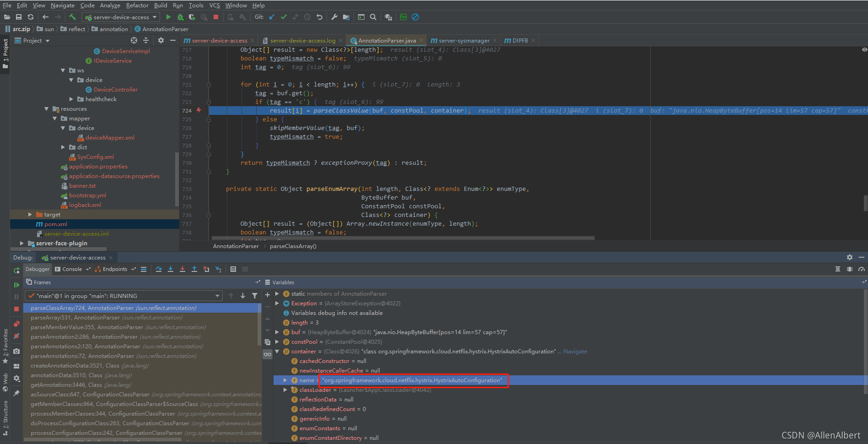Open the Refactor menu

click(x=137, y=5)
